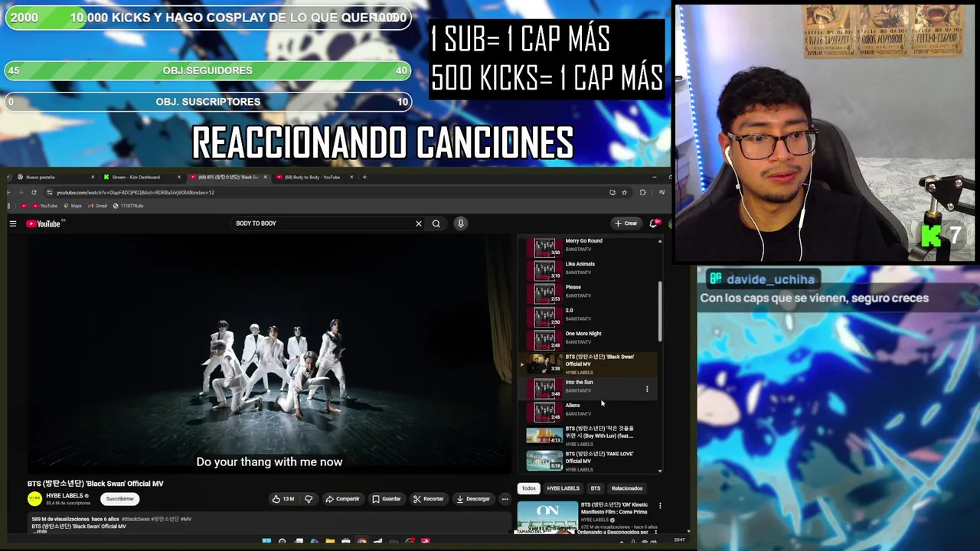Screen dimensions: 980x551
Task: Select Please in the playlist
Action: point(588,293)
